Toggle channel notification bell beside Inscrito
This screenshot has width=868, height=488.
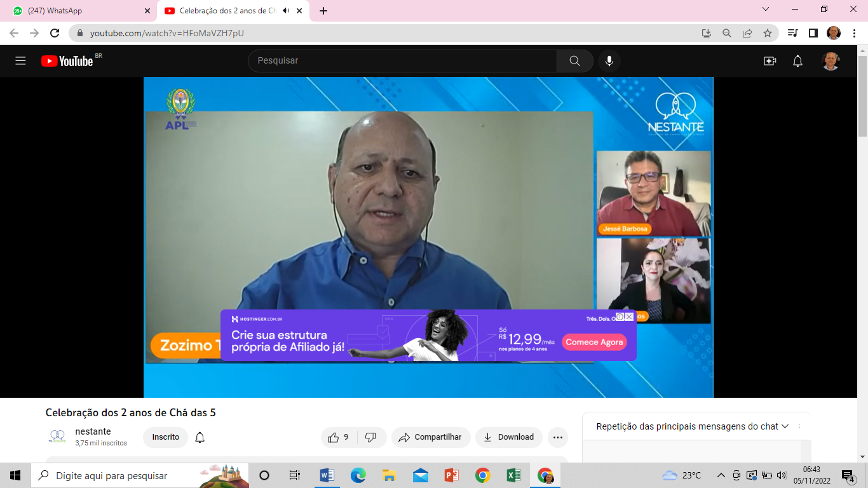pos(200,437)
